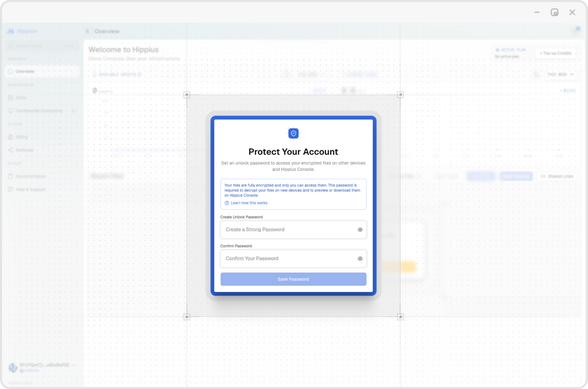Click the Documentation icon in the sidebar
Viewport: 588px width, 389px height.
pyautogui.click(x=10, y=176)
